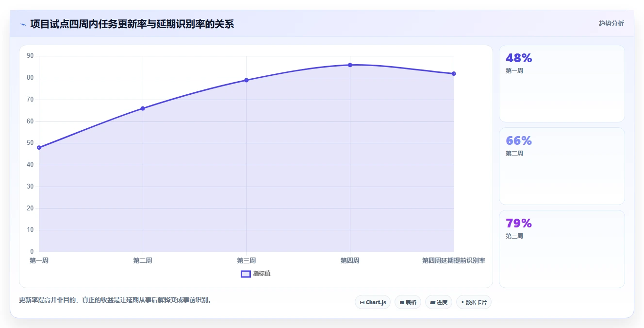Click the 进度 chip
Image resolution: width=644 pixels, height=328 pixels.
(x=439, y=302)
